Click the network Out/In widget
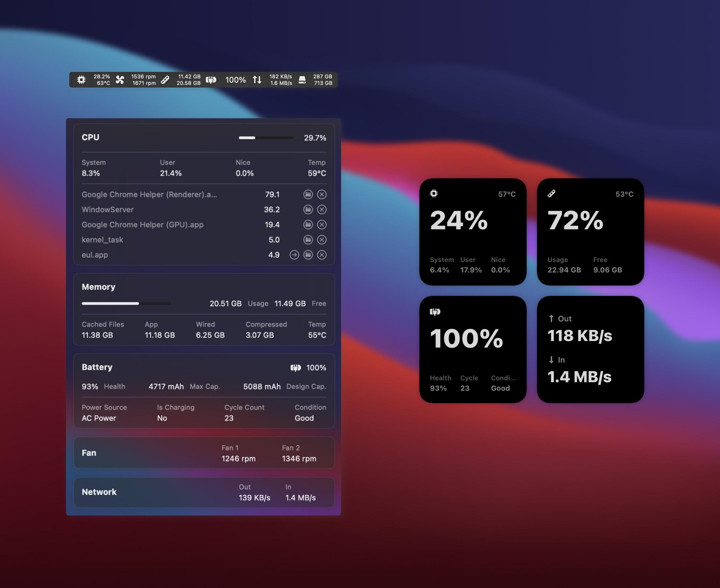Screen dimensions: 720x588 [x=590, y=349]
